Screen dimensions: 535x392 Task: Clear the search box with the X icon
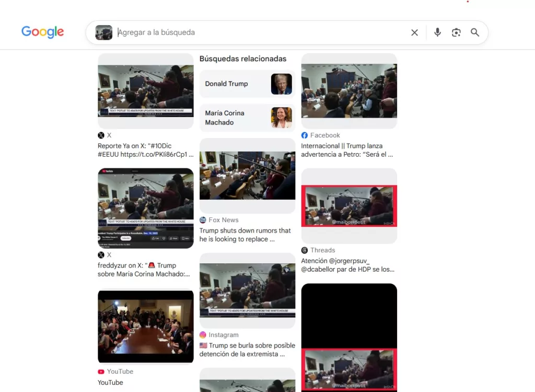point(414,32)
